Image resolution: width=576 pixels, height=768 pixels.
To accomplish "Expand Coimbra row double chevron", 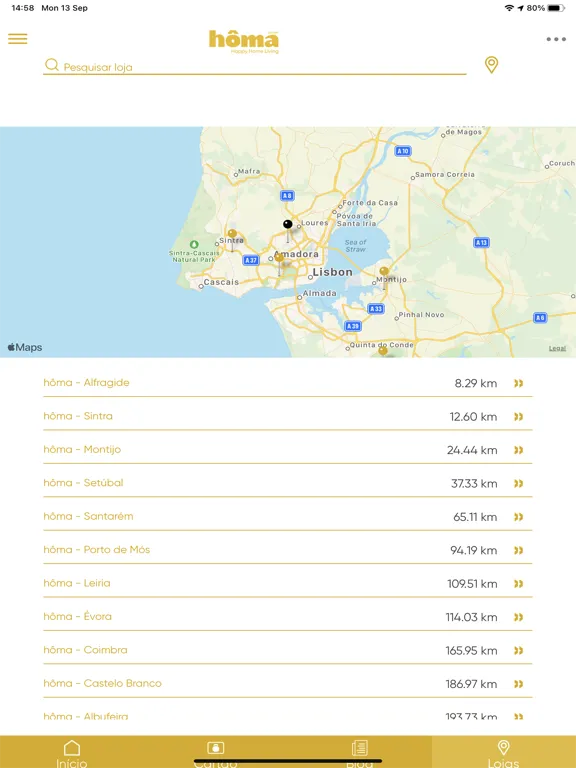I will [x=518, y=650].
